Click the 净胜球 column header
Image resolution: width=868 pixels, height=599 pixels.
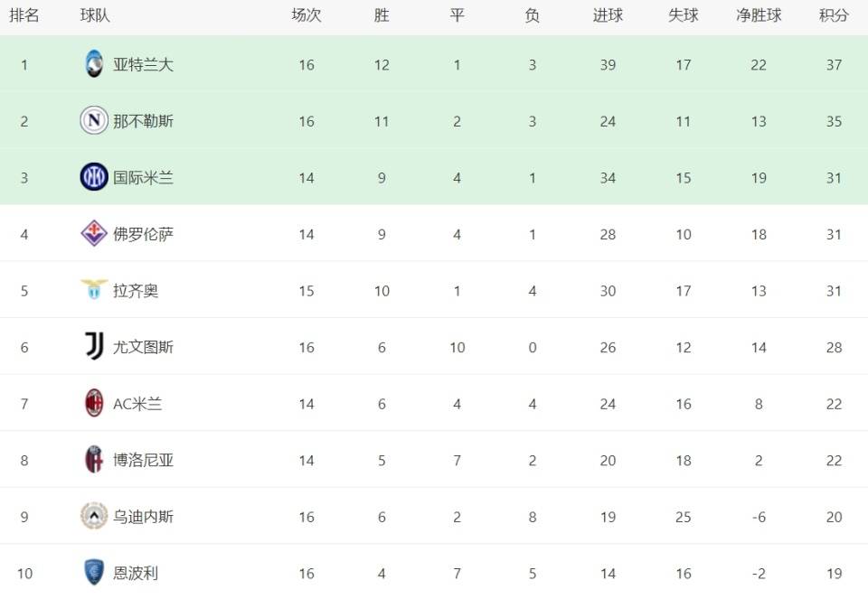758,15
